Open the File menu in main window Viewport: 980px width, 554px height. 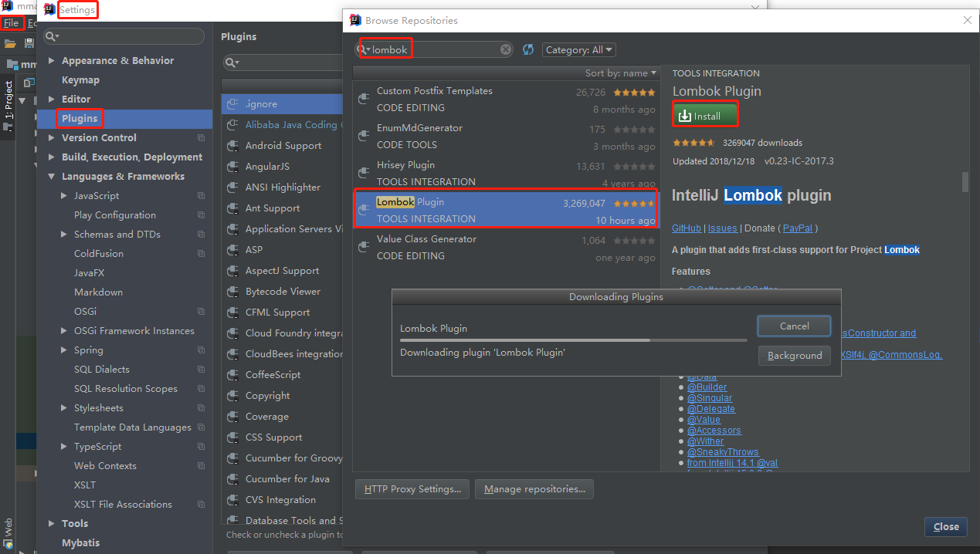[11, 23]
